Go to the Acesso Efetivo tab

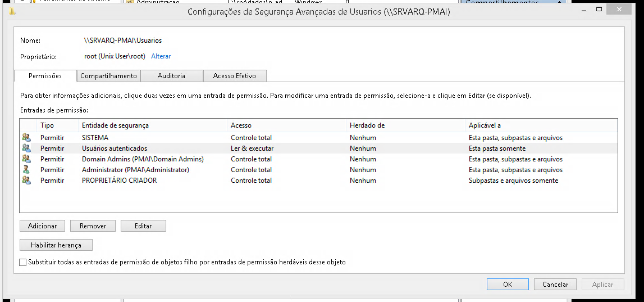pyautogui.click(x=234, y=76)
